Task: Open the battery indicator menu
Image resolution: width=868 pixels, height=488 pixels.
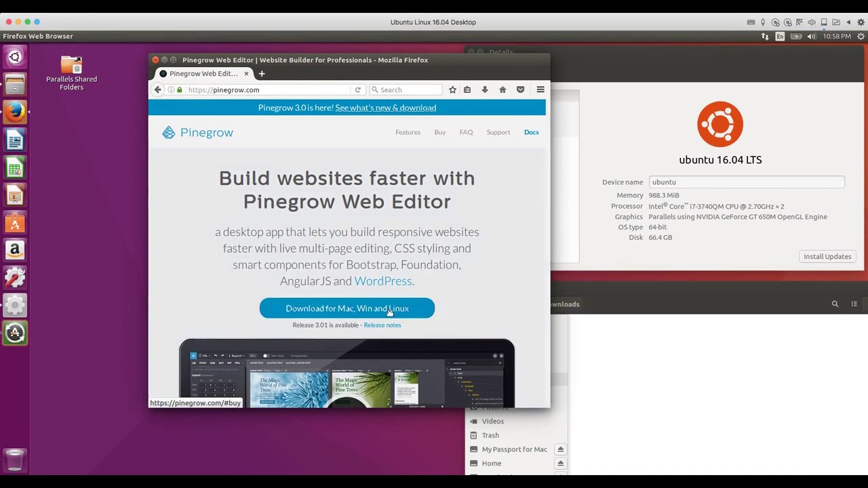Action: 796,36
